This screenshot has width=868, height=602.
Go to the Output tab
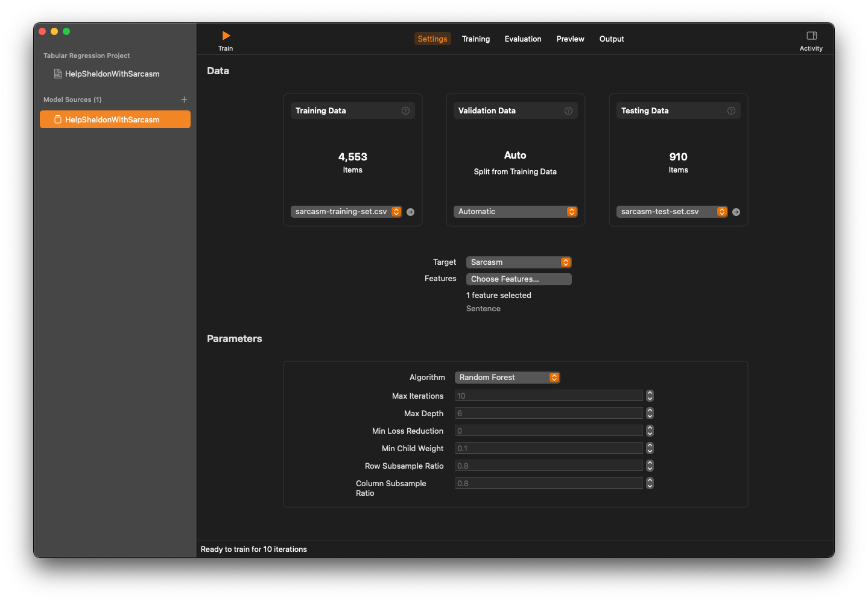click(x=611, y=39)
